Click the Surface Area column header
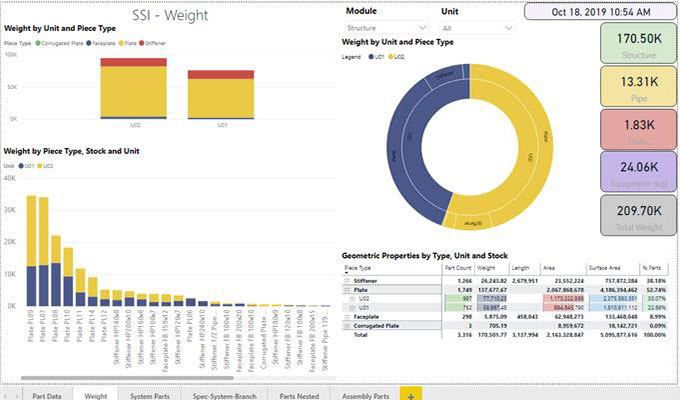The image size is (680, 400). [604, 268]
